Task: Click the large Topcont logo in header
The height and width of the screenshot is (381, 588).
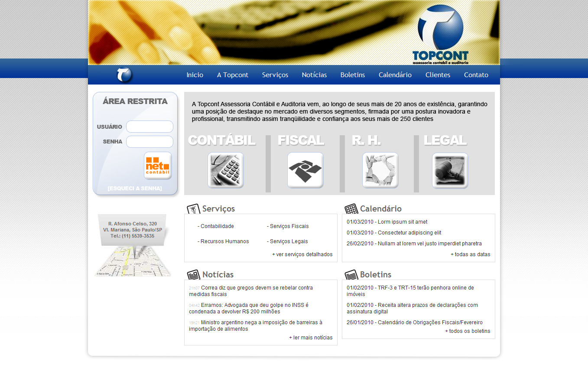Action: (440, 34)
